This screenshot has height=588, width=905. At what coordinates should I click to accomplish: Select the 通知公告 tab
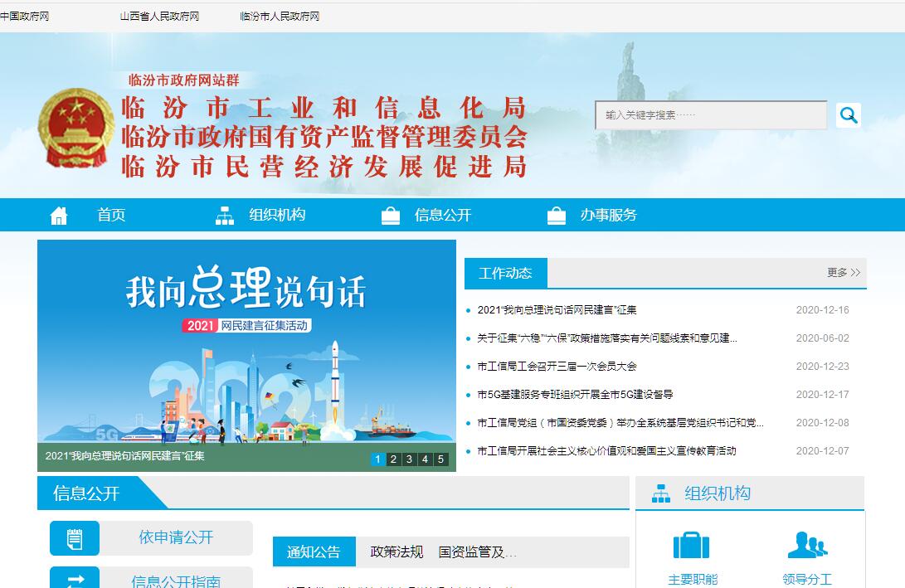coord(314,552)
